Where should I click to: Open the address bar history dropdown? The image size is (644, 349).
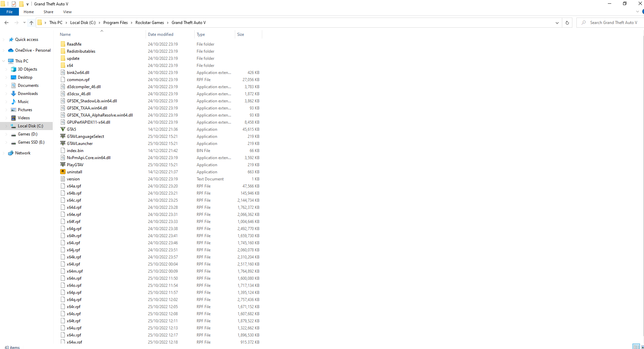point(557,23)
